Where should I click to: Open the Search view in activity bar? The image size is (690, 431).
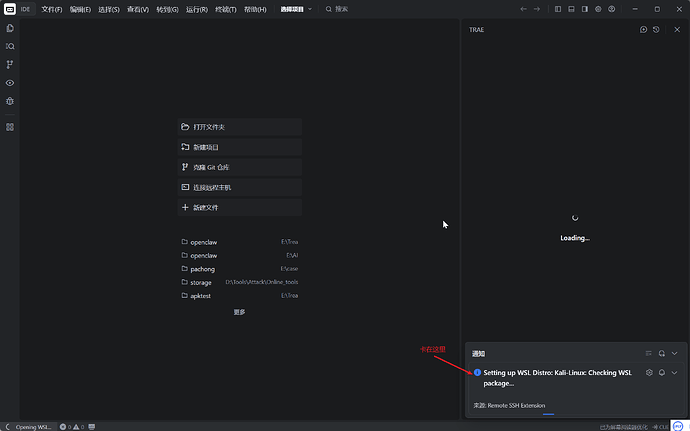click(10, 46)
